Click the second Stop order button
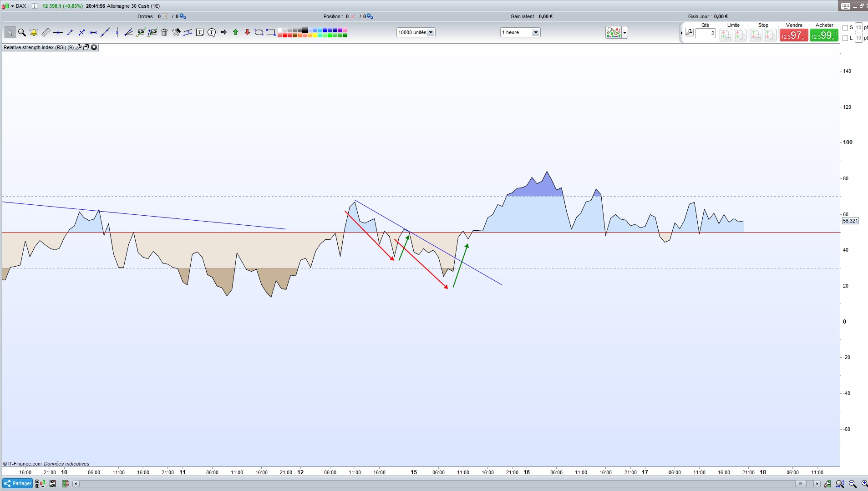The image size is (868, 491). tap(770, 35)
